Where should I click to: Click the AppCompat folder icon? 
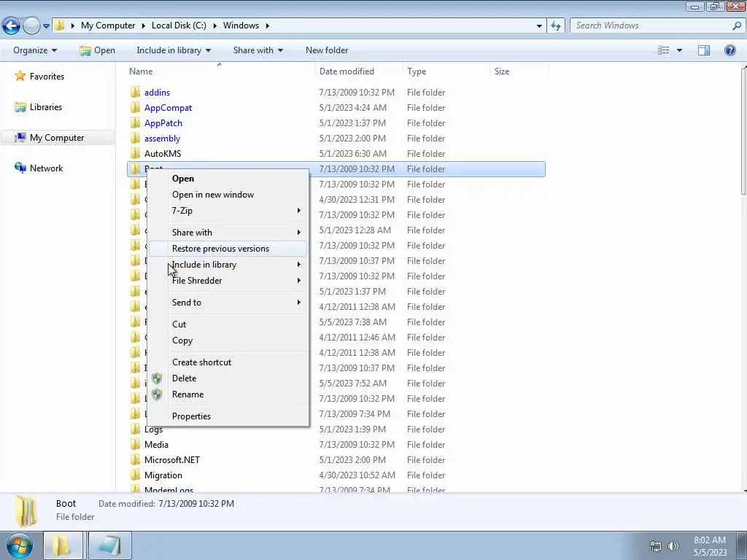[x=135, y=108]
